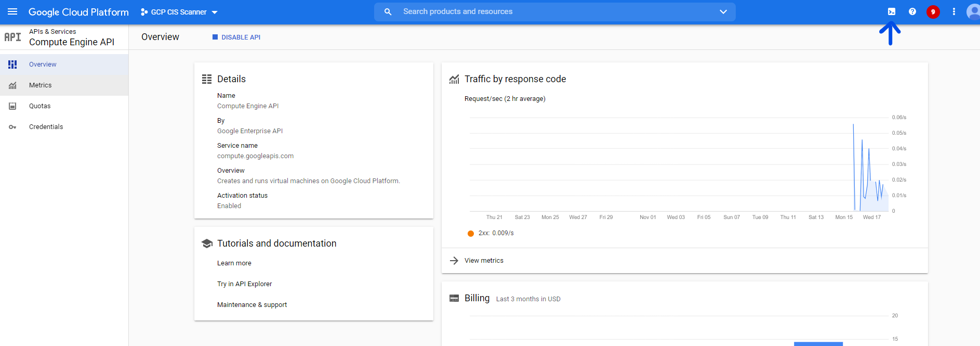Click the user account avatar

(973, 11)
